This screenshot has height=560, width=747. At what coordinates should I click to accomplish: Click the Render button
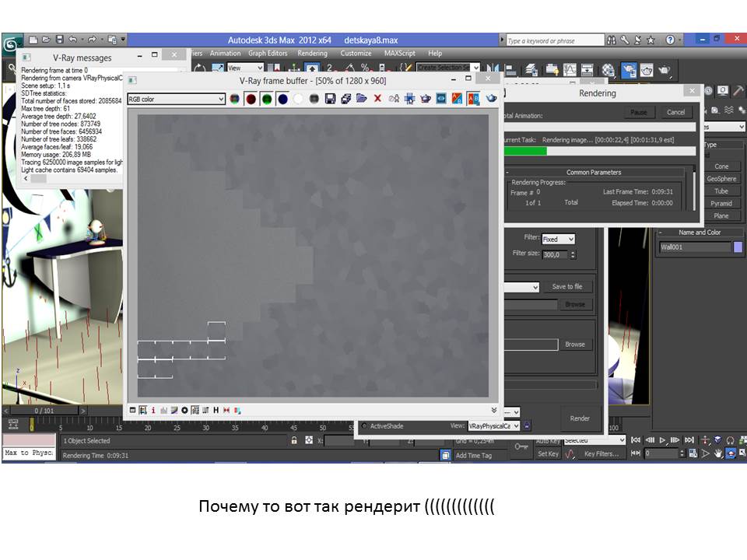tap(580, 418)
